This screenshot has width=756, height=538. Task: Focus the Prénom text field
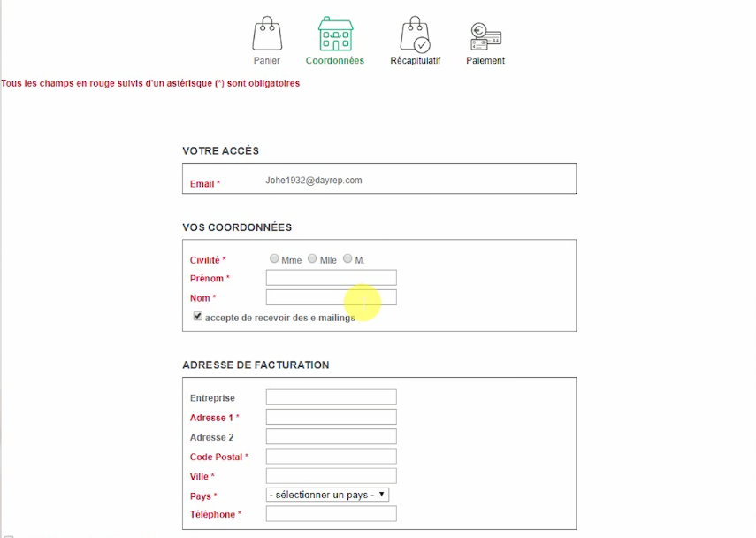(332, 278)
